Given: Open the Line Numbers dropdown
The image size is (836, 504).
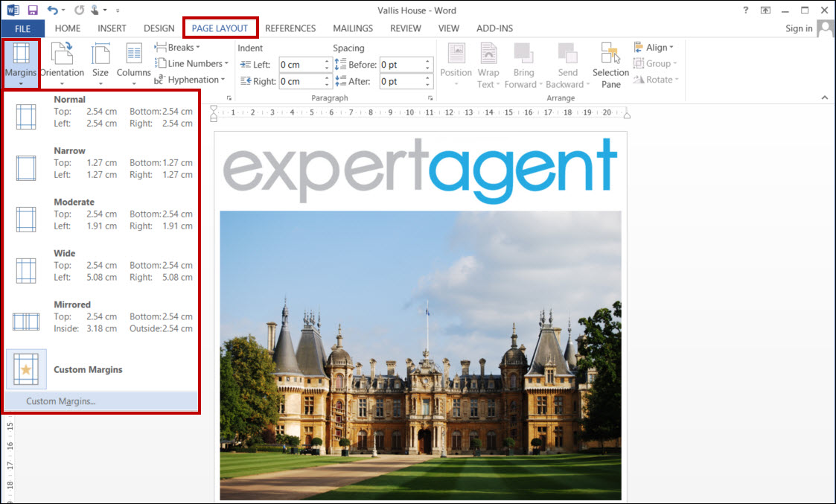Looking at the screenshot, I should point(192,63).
